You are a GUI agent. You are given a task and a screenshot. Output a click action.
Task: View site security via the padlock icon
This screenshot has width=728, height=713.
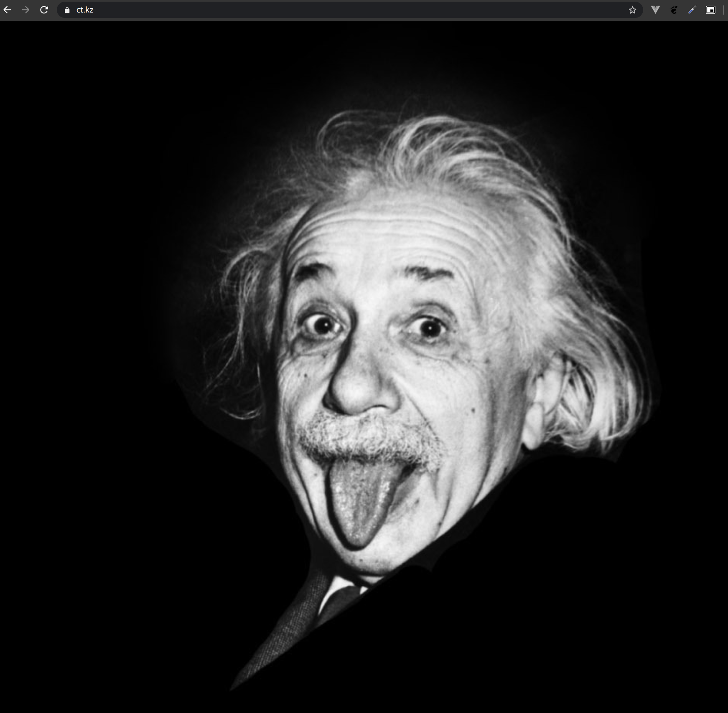pyautogui.click(x=67, y=10)
